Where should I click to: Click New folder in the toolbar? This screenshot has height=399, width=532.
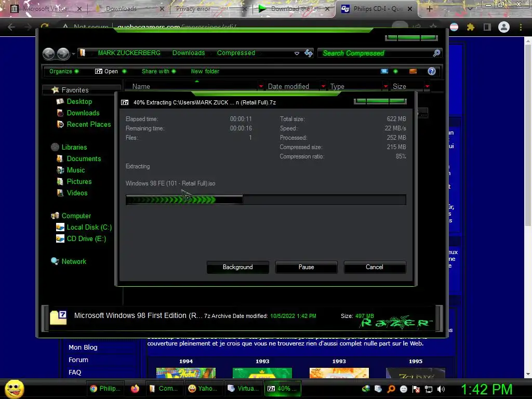tap(205, 71)
